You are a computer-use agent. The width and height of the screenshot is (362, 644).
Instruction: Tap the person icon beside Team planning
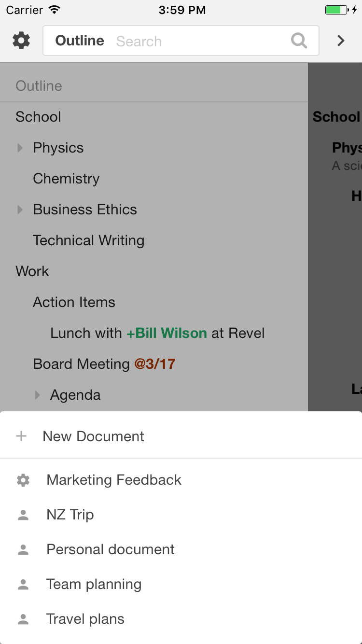(x=23, y=584)
